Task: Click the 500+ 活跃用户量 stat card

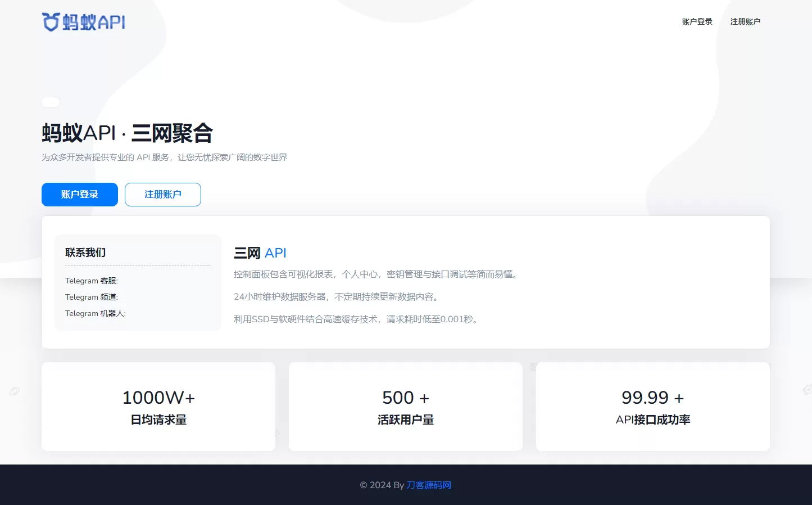Action: pyautogui.click(x=405, y=407)
